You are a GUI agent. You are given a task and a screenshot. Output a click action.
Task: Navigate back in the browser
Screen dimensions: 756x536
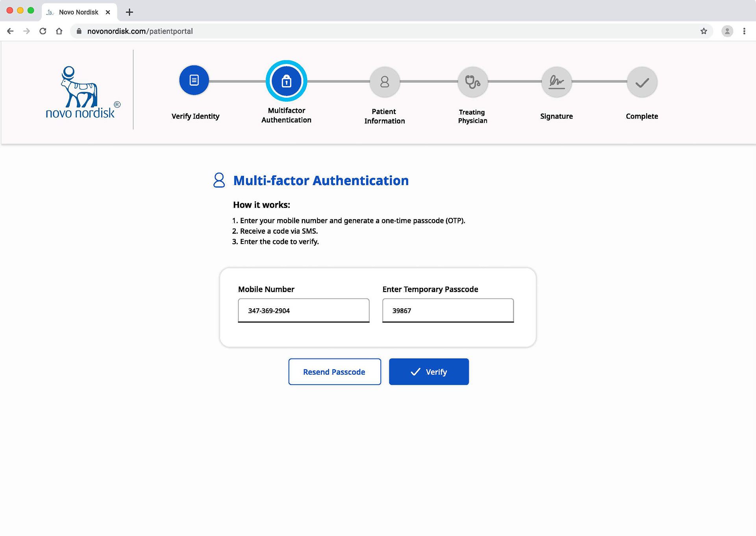pos(11,31)
